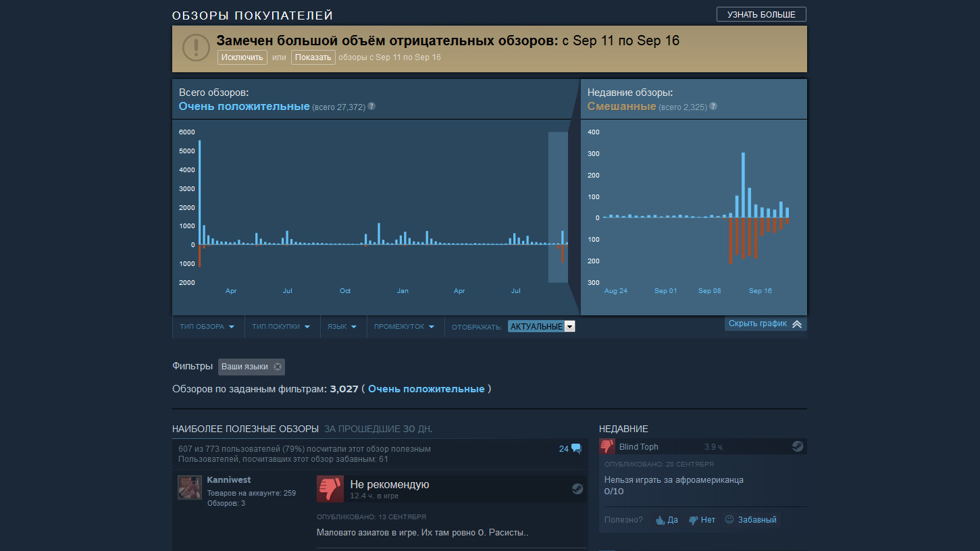The height and width of the screenshot is (551, 980).
Task: Click the filtered 'Очень положительные' summary link
Action: [426, 389]
